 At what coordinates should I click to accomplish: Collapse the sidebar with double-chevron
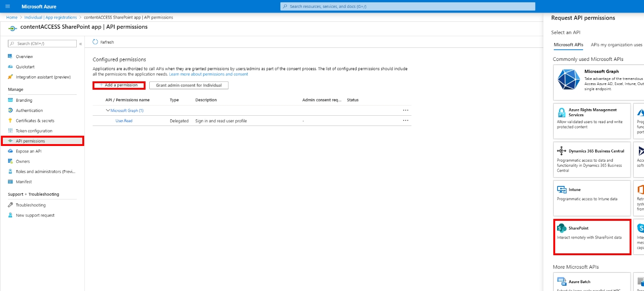[80, 44]
